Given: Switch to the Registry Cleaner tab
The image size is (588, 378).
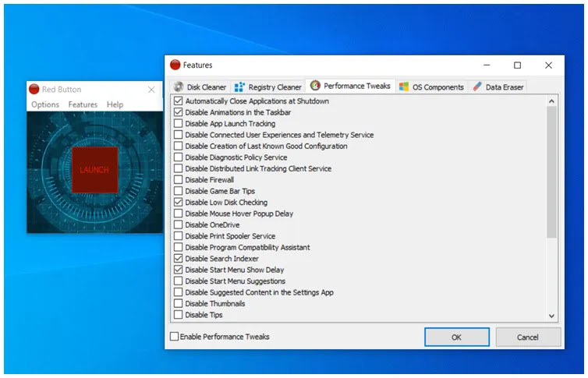Looking at the screenshot, I should click(267, 87).
